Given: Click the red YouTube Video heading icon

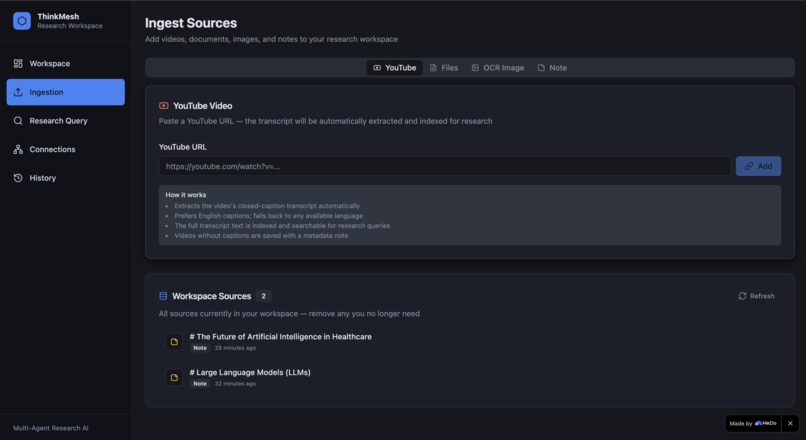Looking at the screenshot, I should point(163,106).
